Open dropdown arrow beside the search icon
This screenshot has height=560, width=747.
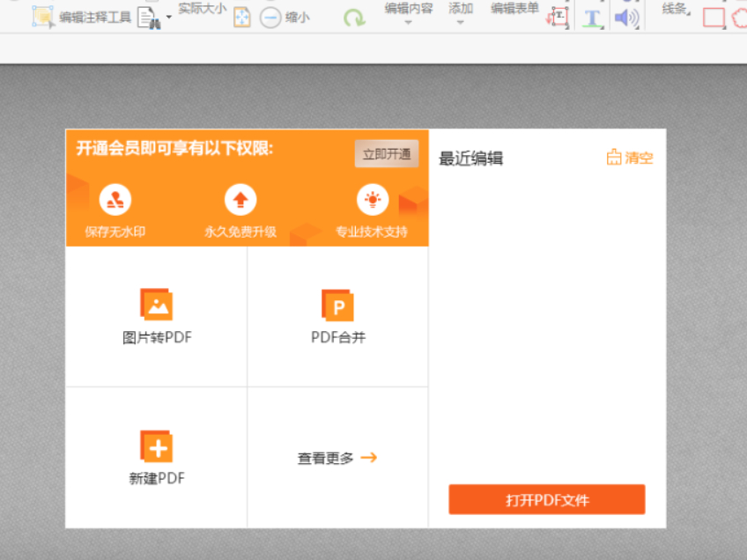168,17
